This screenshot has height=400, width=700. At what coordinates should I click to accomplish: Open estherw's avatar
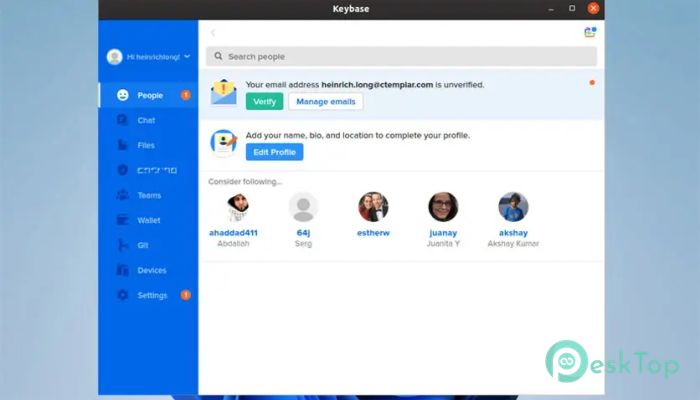tap(373, 207)
